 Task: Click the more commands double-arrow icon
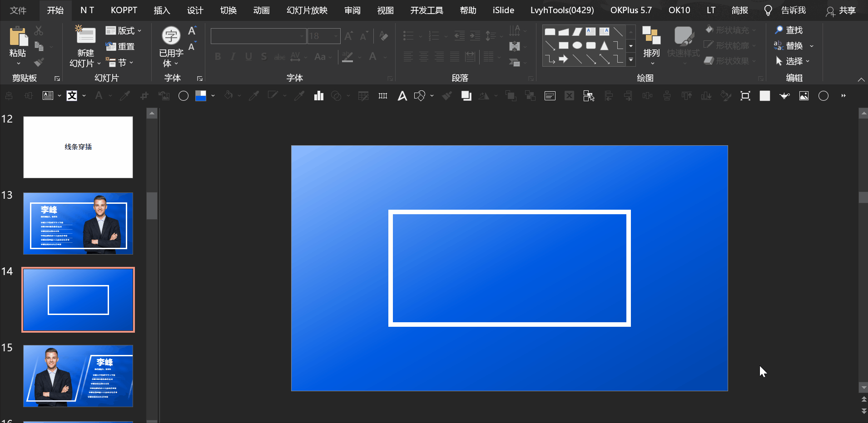click(x=843, y=96)
